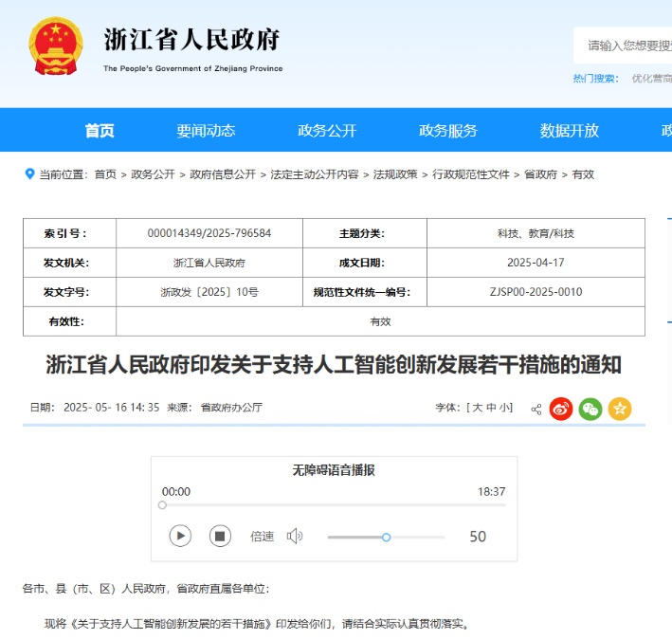Click the site search input field
Image resolution: width=672 pixels, height=639 pixels.
[623, 46]
